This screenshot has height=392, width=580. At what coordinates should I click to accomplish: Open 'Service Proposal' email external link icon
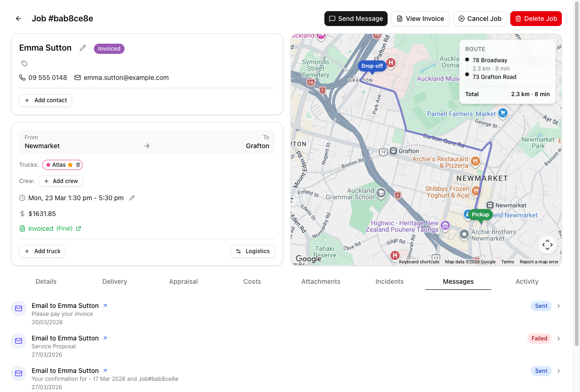pos(105,338)
